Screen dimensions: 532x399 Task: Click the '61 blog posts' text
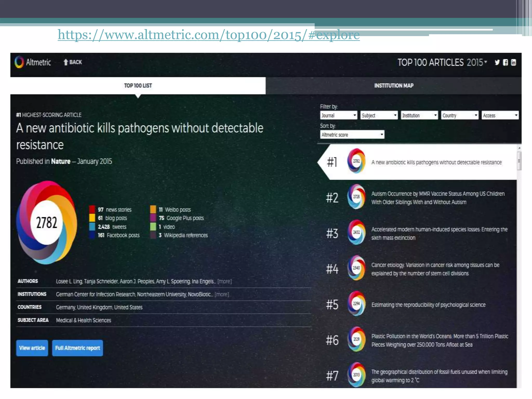[x=112, y=218]
